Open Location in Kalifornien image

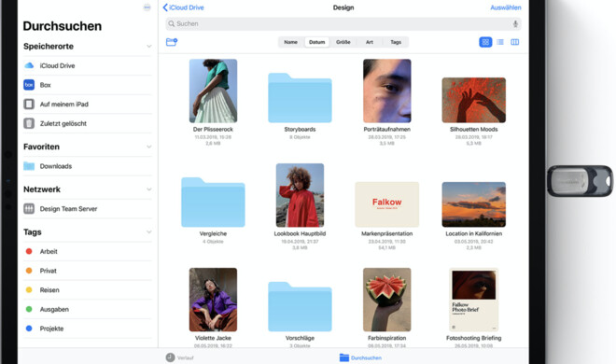coord(474,204)
